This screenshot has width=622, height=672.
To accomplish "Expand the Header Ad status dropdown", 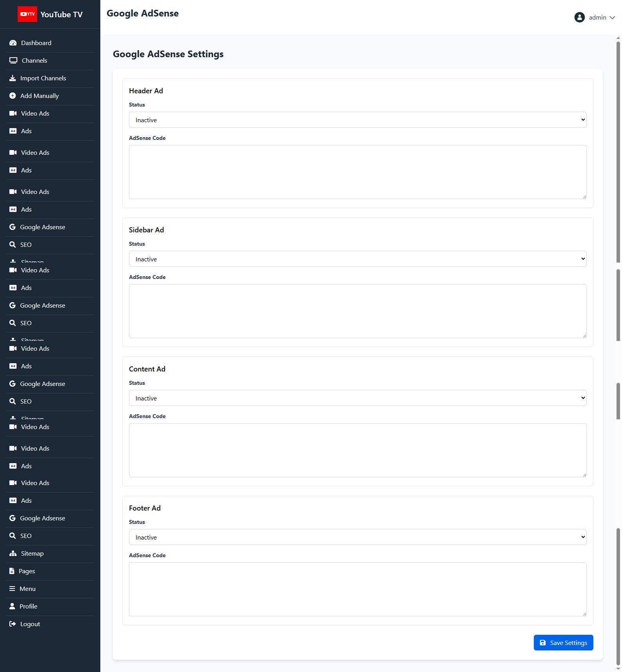I will click(357, 120).
